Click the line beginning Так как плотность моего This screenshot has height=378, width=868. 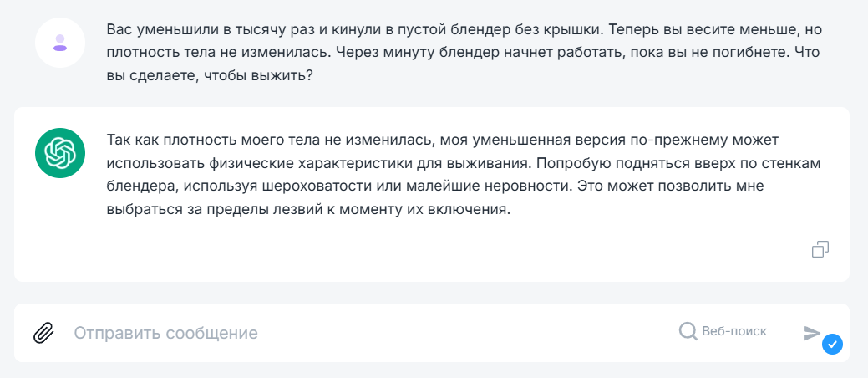pyautogui.click(x=442, y=140)
